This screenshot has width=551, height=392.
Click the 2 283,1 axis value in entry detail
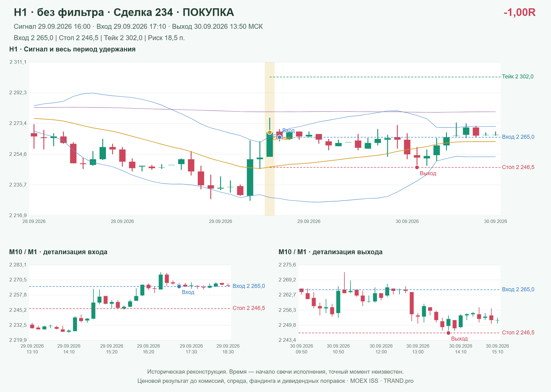[x=18, y=265]
